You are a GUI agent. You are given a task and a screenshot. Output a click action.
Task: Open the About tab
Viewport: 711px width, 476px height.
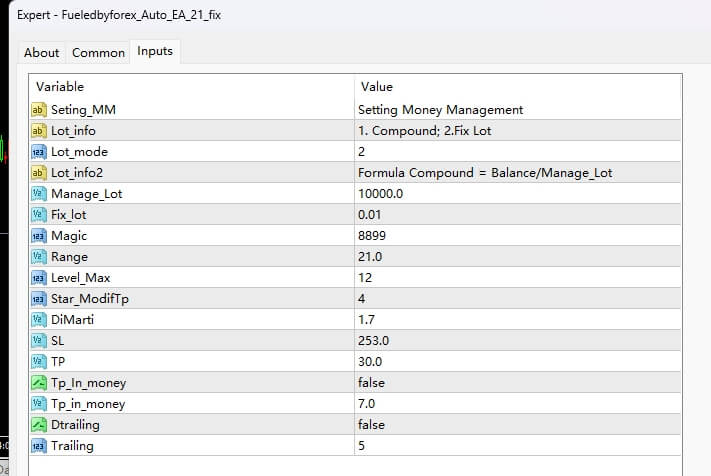pos(42,53)
